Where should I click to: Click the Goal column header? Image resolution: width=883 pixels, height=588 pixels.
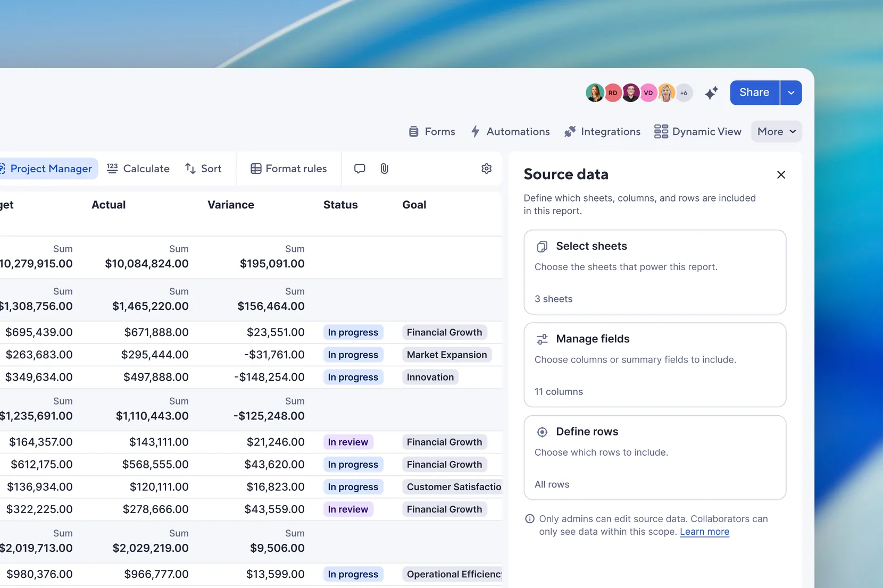coord(414,205)
